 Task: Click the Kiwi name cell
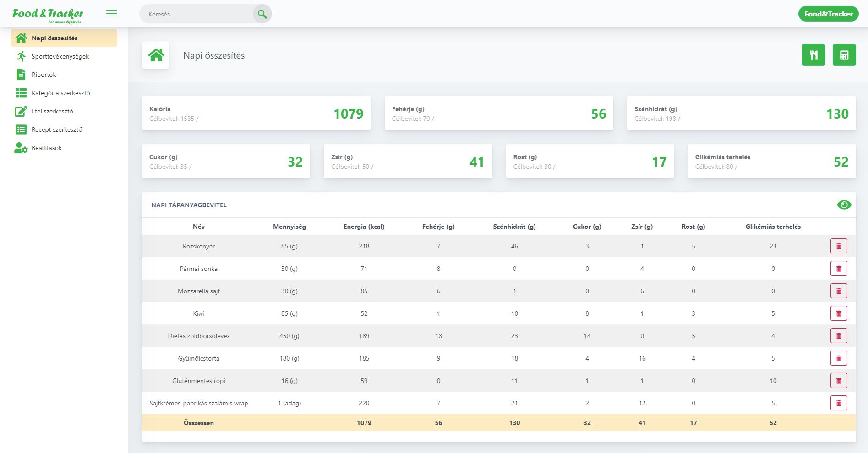[x=199, y=313]
